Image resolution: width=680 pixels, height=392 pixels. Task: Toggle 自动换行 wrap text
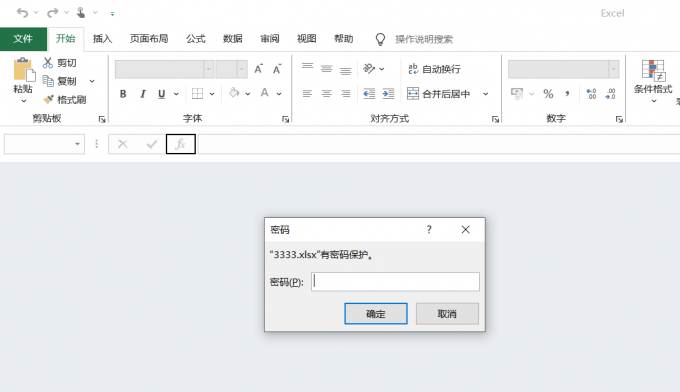435,69
